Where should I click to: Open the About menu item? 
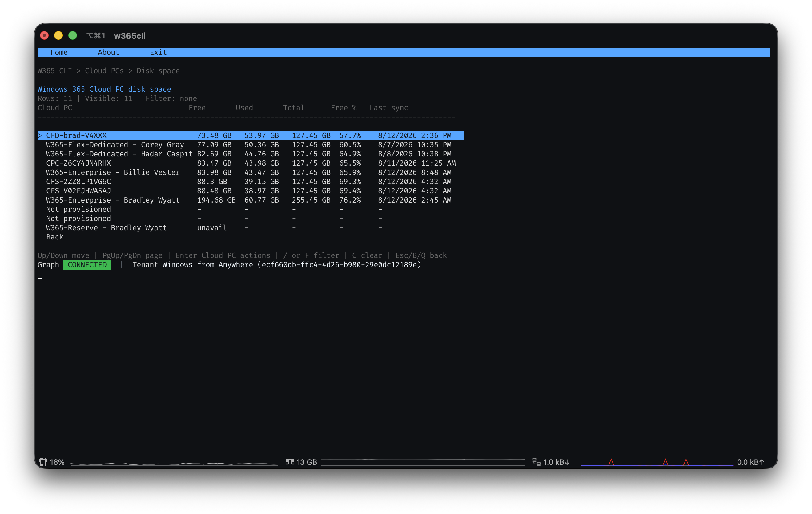[108, 52]
